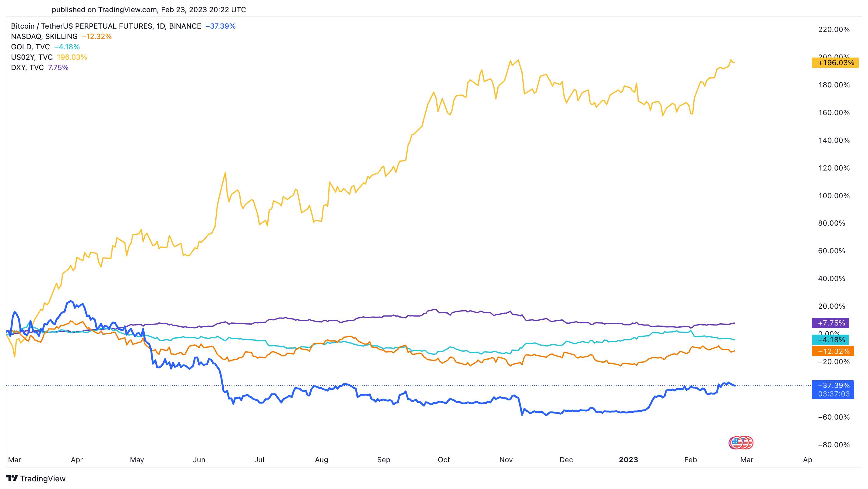Click the yellow +196.03% price label
The width and height of the screenshot is (868, 489).
point(835,63)
